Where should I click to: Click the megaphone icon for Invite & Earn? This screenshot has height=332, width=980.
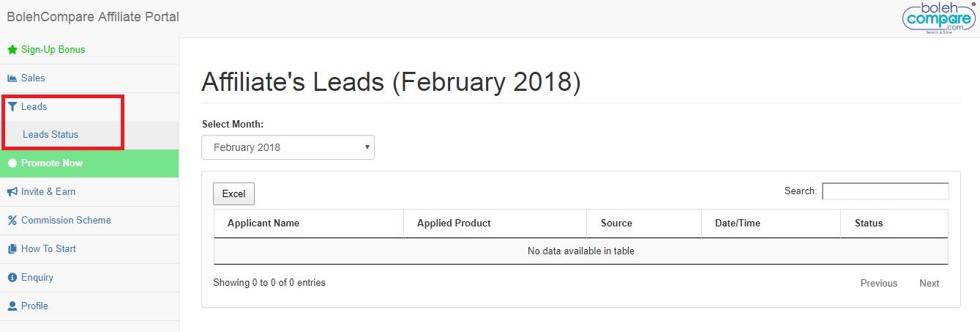tap(12, 192)
